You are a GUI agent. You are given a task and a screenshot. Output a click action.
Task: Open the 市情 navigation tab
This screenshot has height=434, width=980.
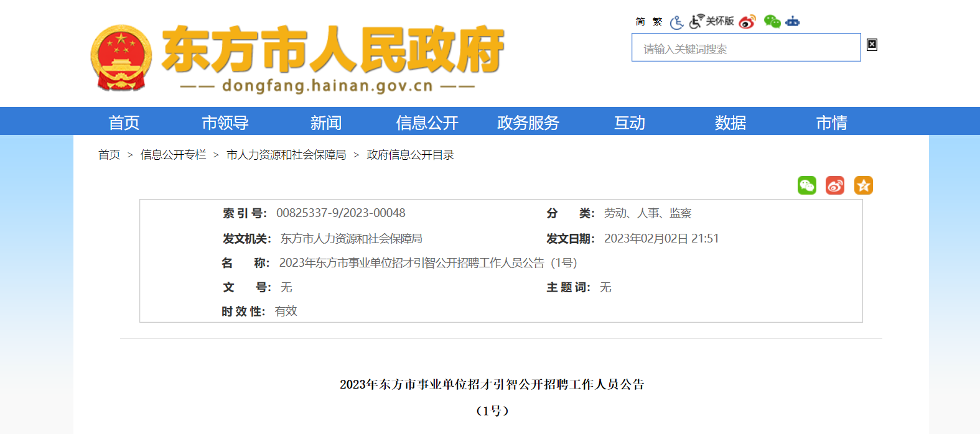tap(832, 122)
